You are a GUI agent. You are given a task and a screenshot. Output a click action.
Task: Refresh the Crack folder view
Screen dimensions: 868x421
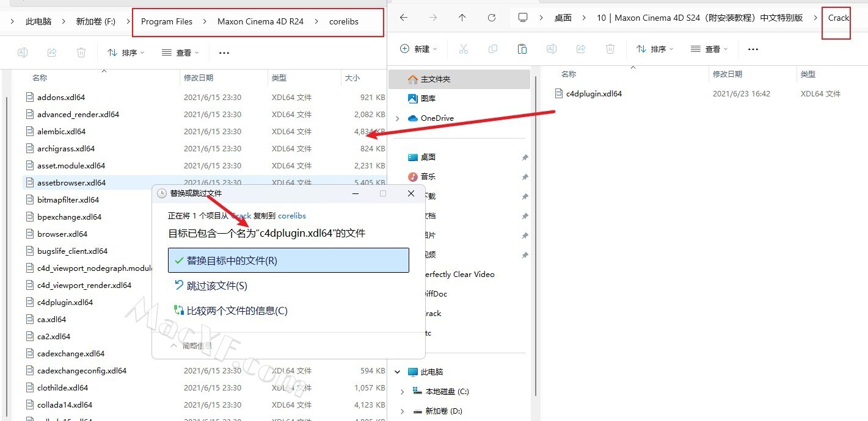click(492, 18)
